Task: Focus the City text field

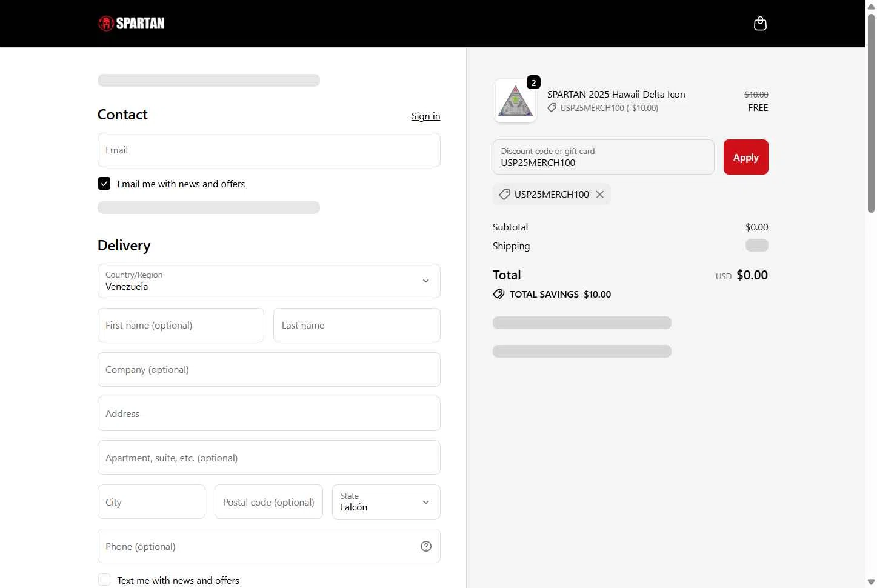Action: coord(151,502)
